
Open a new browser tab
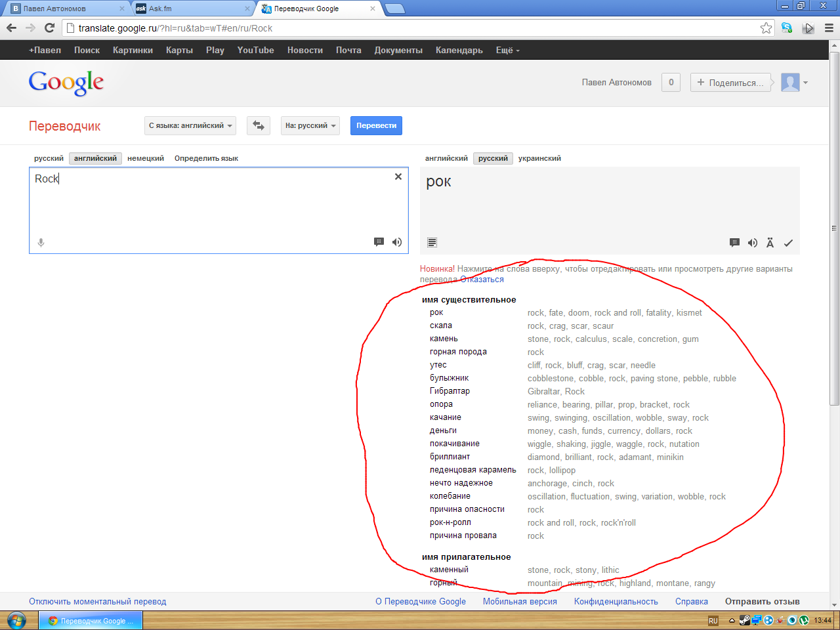pos(394,9)
